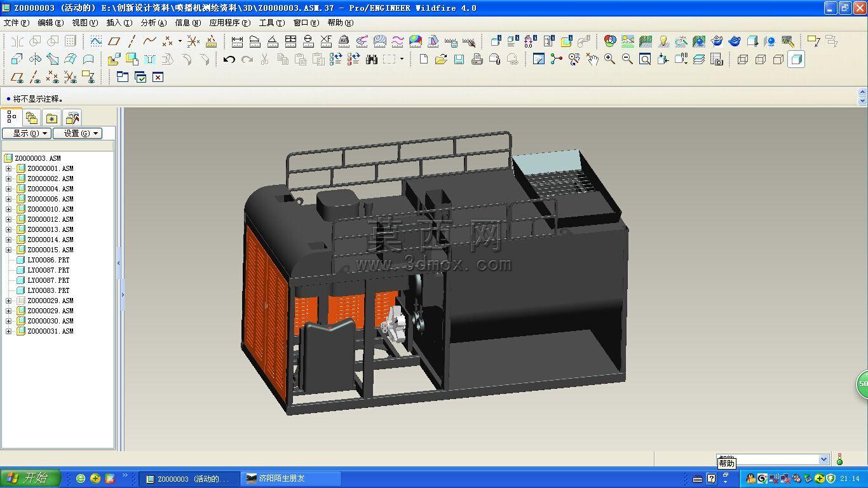Repaint the graphics window
The height and width of the screenshot is (488, 868).
[x=539, y=59]
